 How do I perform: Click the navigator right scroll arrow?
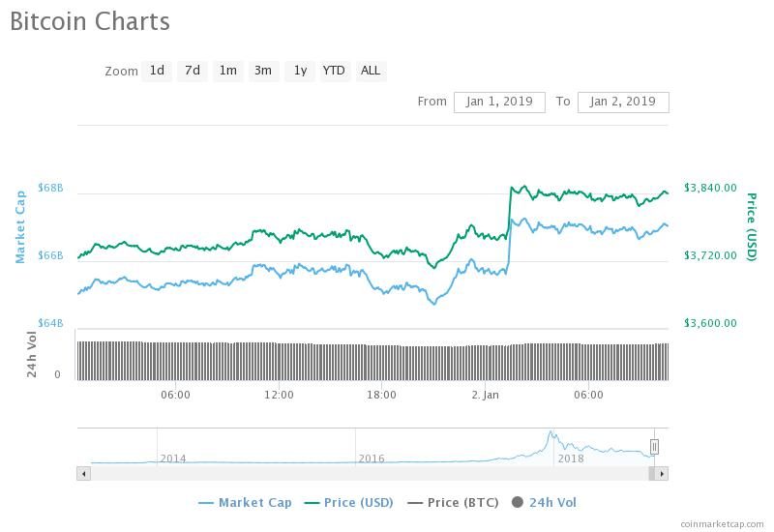pyautogui.click(x=662, y=474)
